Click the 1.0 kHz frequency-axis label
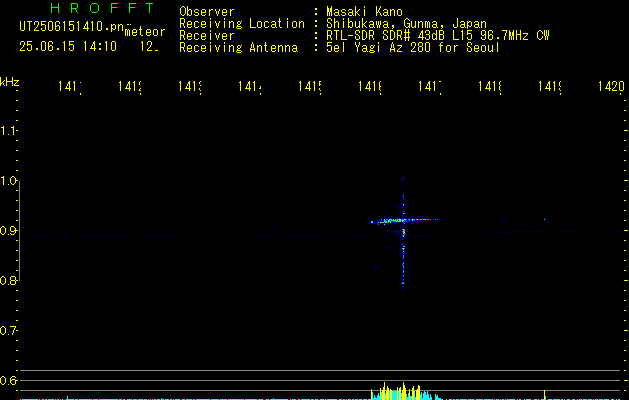 coord(8,181)
